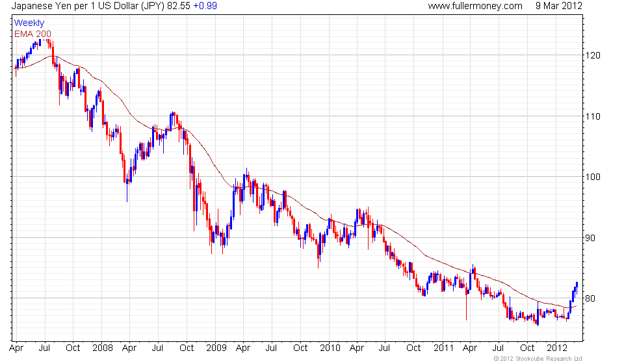637x364 pixels.
Task: Click the 'EMA 200' legend label
Action: 32,34
